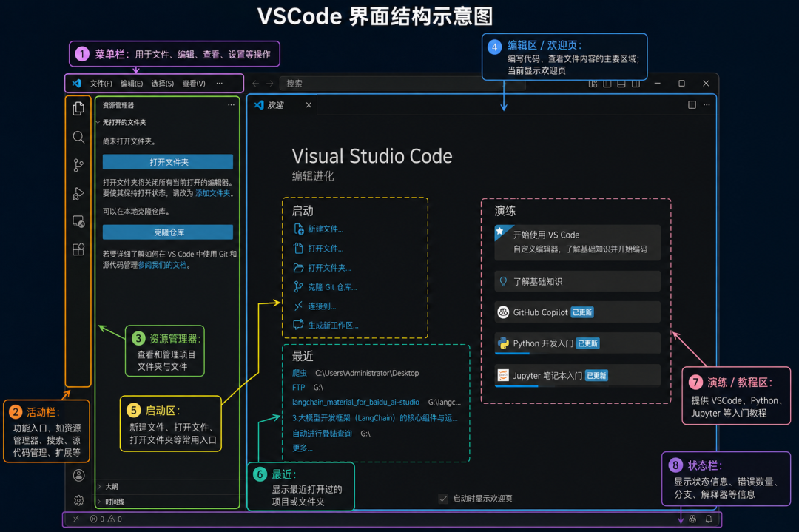Click the remote window icon in status bar
The width and height of the screenshot is (799, 532).
tap(76, 519)
